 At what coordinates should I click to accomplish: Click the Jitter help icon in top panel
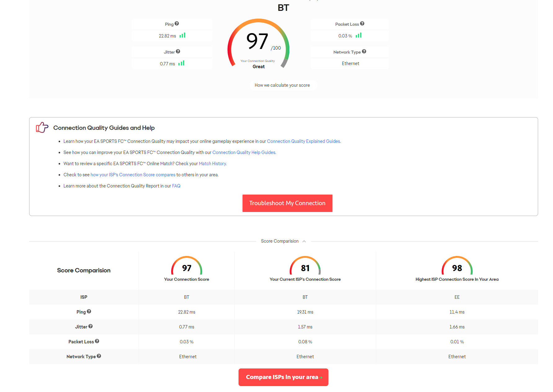pos(178,51)
